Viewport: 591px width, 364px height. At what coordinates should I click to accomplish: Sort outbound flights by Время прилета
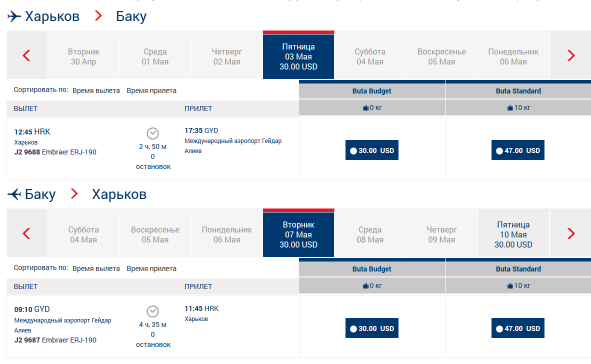[151, 90]
